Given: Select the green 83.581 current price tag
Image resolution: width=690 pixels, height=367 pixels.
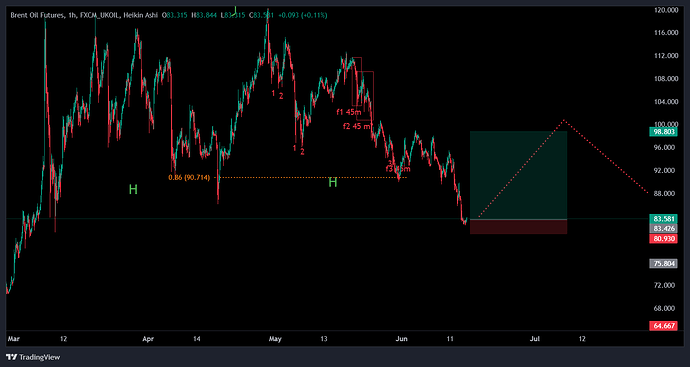Looking at the screenshot, I should (663, 219).
